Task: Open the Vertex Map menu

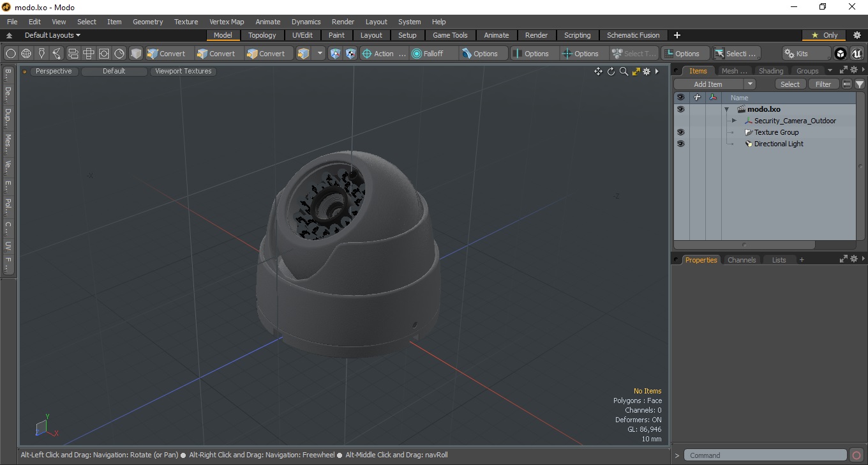Action: coord(227,22)
